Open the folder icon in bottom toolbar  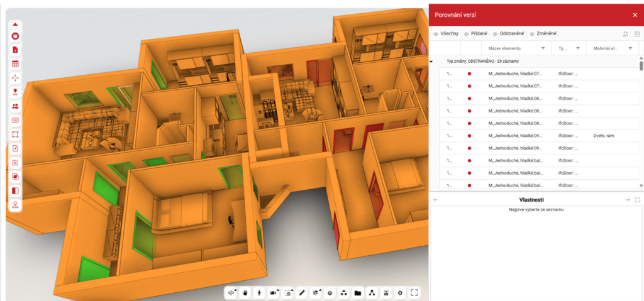[357, 293]
